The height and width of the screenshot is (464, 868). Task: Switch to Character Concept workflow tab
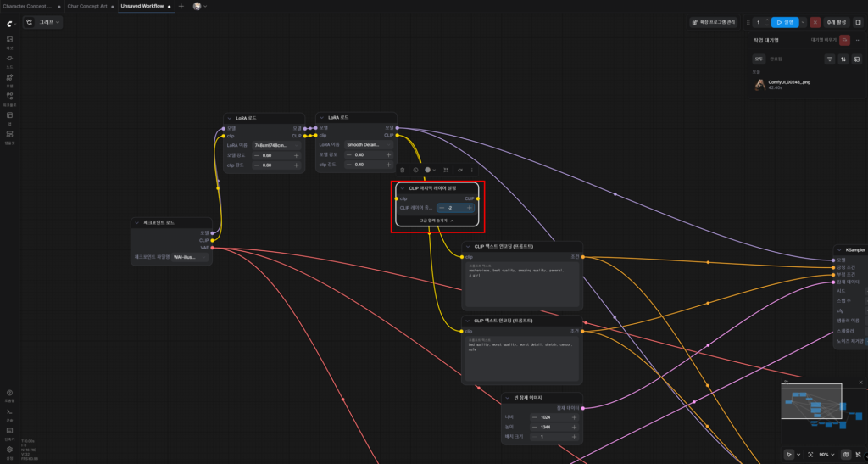pos(28,6)
